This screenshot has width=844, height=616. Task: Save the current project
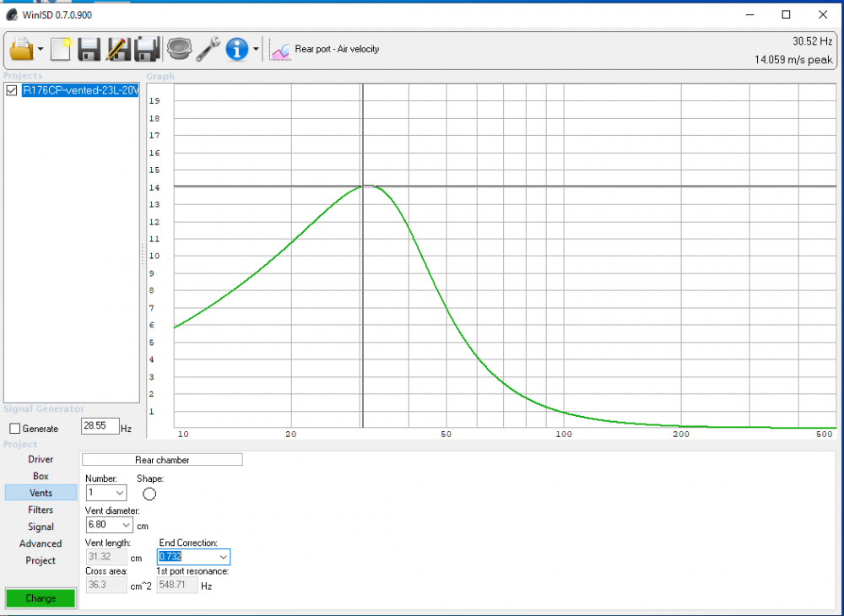point(89,50)
